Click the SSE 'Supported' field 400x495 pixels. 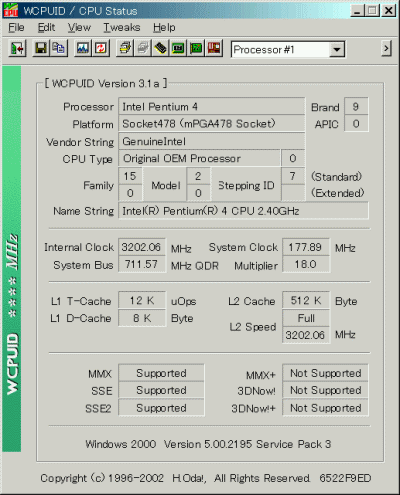point(161,391)
